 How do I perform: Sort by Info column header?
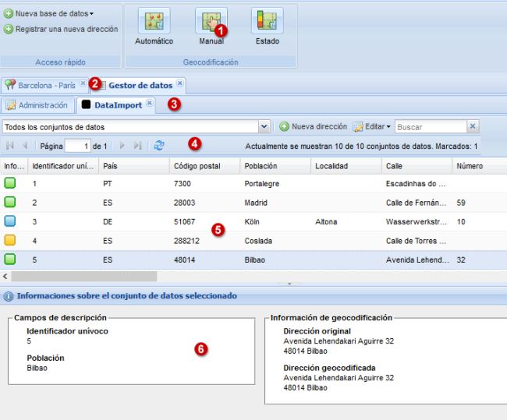(14, 166)
